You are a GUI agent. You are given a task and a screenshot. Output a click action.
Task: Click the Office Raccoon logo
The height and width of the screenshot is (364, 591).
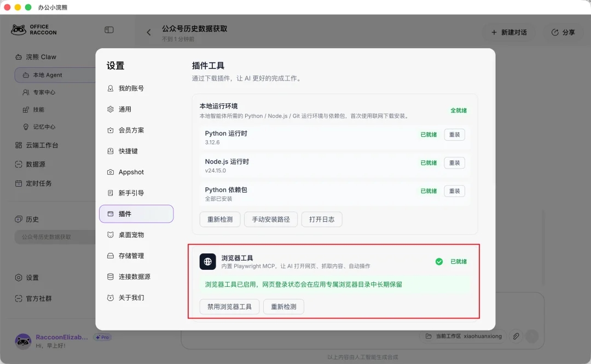pos(34,30)
